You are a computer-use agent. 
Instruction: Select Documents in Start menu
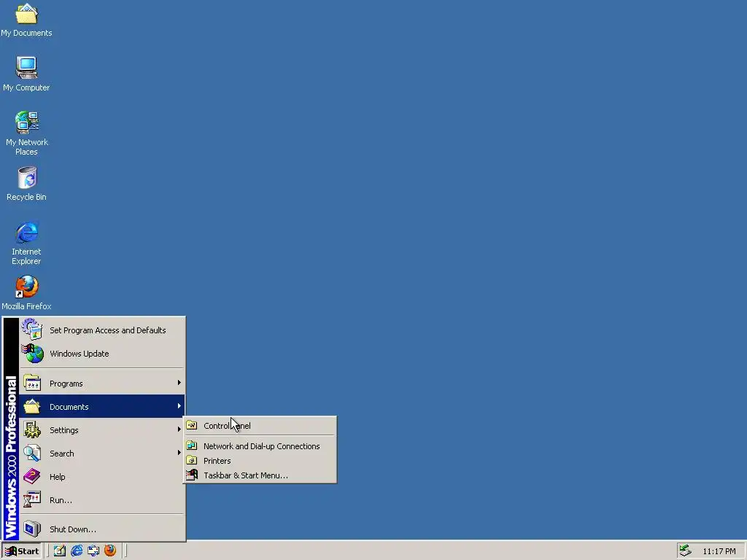click(x=102, y=406)
